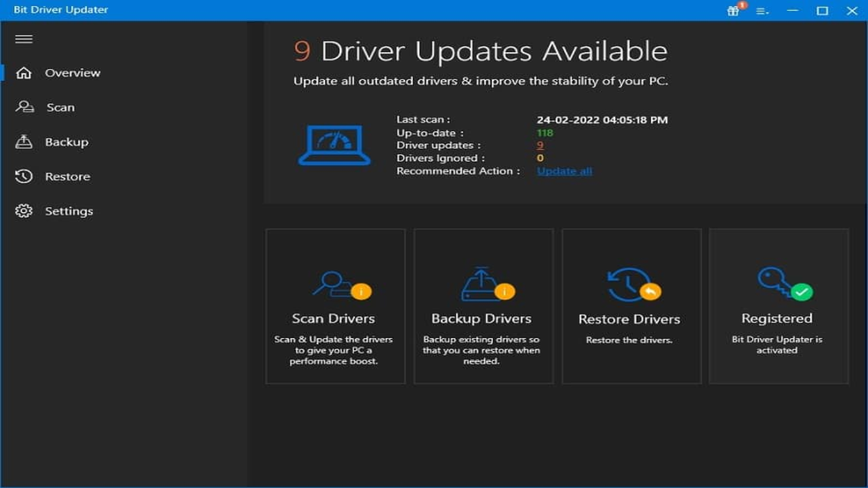This screenshot has height=488, width=868.
Task: Click the Update all link
Action: 564,171
